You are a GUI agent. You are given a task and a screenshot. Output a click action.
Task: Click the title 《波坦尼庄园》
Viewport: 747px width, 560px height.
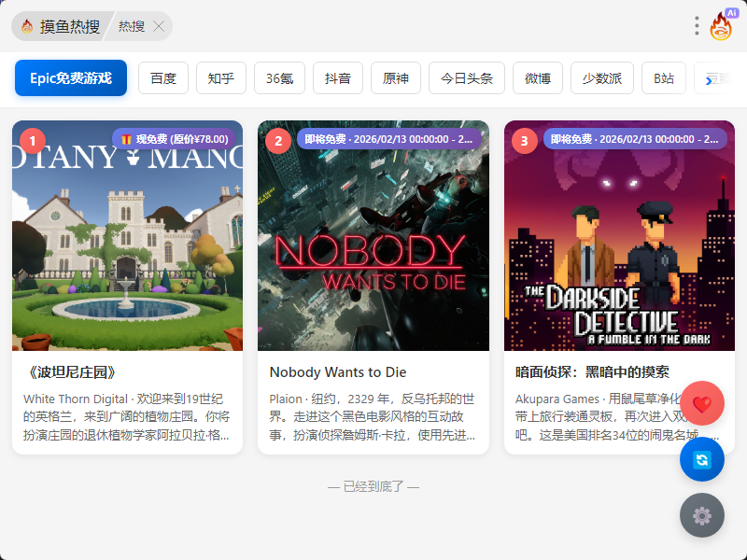(x=72, y=371)
